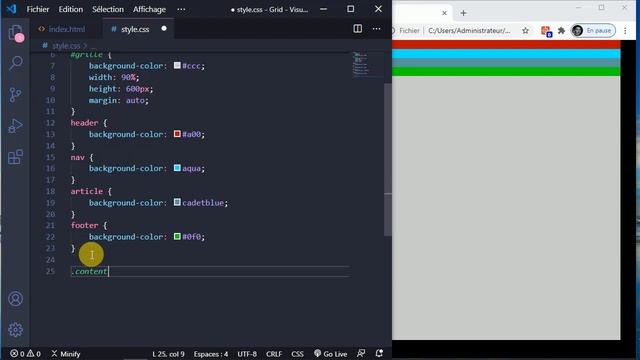Screen dimensions: 640x360
Task: Open the Fichier menu
Action: (x=38, y=9)
